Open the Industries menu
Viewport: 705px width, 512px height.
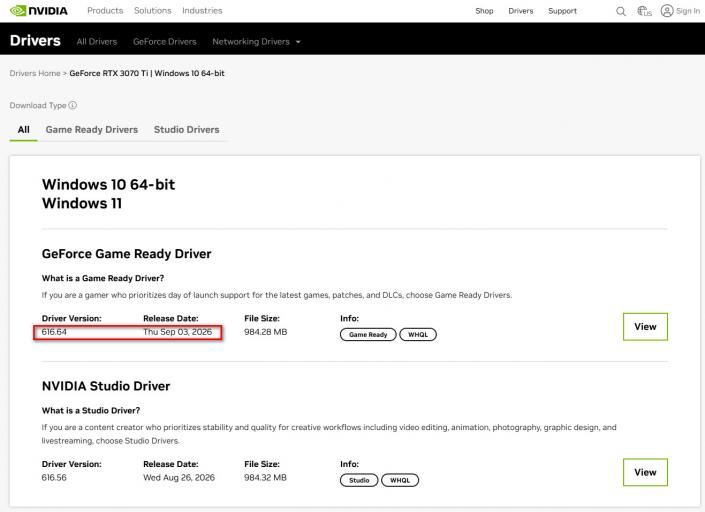click(202, 11)
